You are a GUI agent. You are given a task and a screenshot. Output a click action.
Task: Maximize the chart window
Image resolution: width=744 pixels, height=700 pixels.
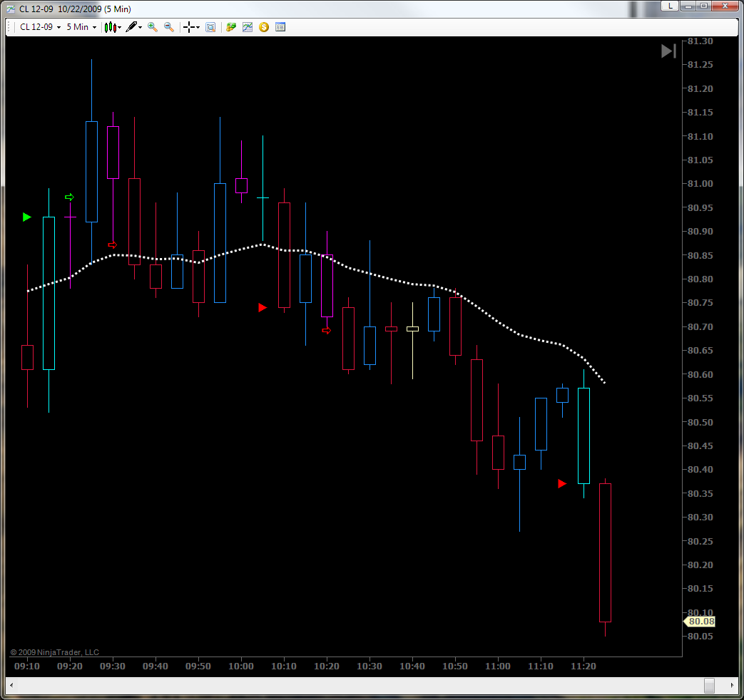tap(703, 6)
